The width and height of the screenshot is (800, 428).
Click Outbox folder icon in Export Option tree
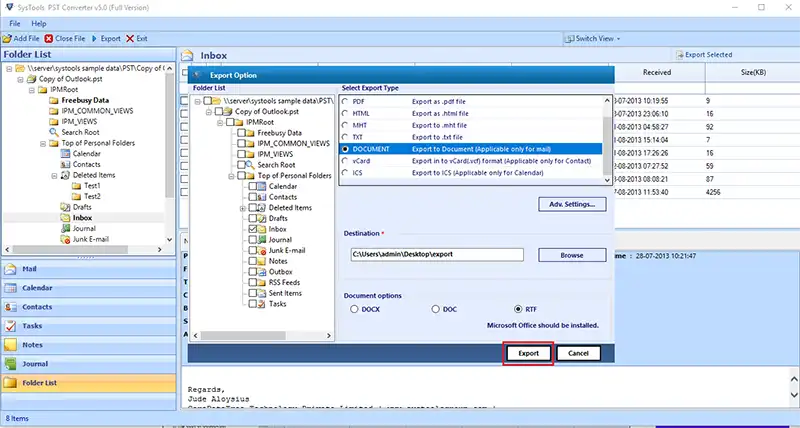(x=261, y=272)
